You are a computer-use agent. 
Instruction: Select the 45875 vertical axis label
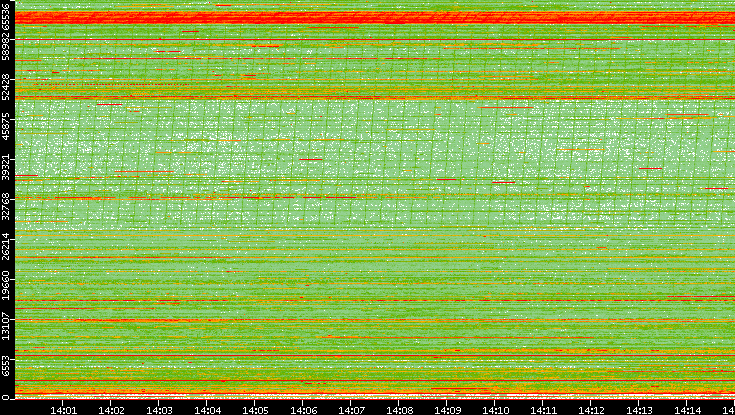tap(5, 127)
